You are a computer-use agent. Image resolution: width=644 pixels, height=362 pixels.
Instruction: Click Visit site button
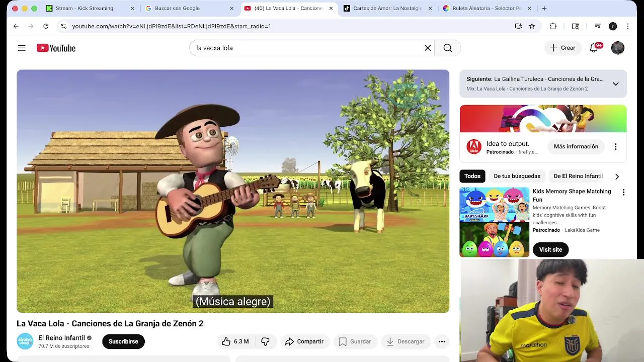pyautogui.click(x=550, y=250)
